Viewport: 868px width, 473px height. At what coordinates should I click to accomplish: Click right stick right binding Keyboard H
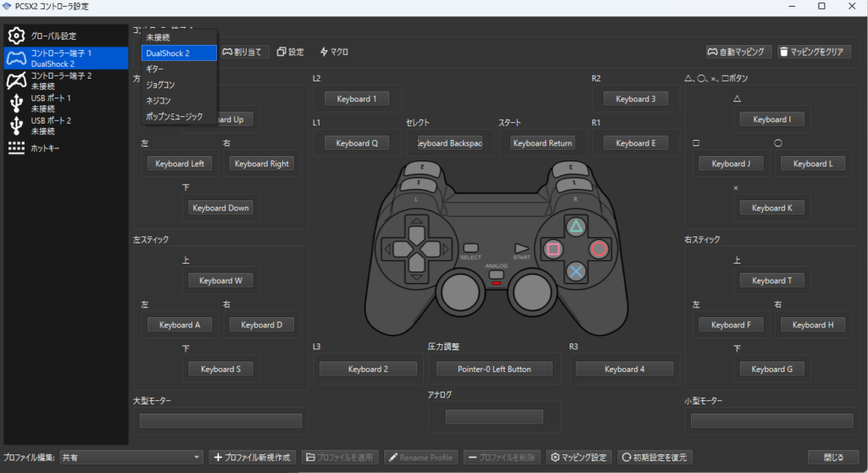[x=813, y=325]
